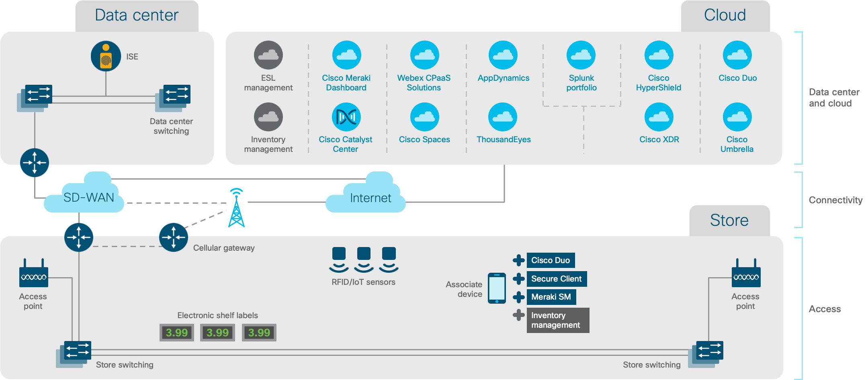Click the 'Splunk portfolio' label text

coord(581,83)
